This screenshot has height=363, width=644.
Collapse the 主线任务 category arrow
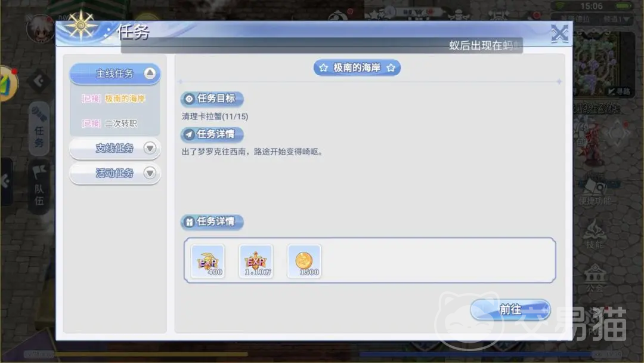pos(150,73)
